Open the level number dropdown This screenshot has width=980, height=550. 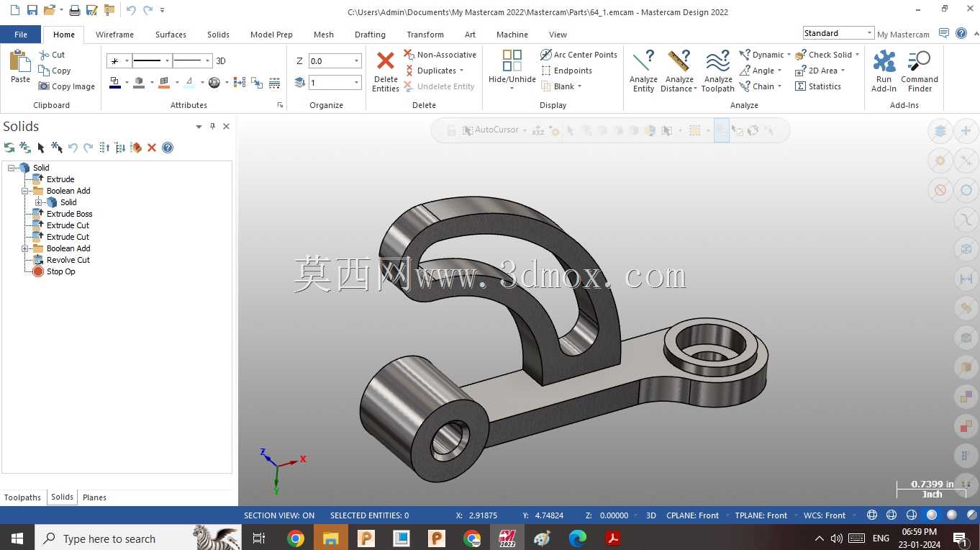pyautogui.click(x=356, y=83)
